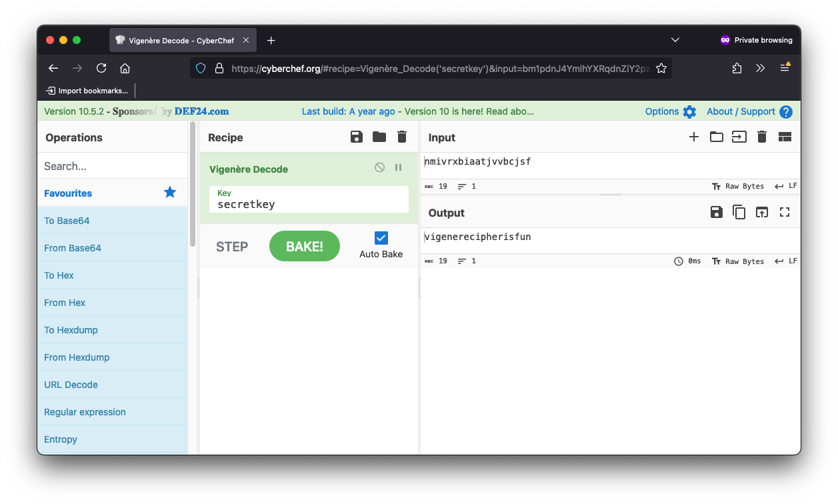Select the To Base64 operation
The height and width of the screenshot is (504, 838).
click(x=113, y=221)
